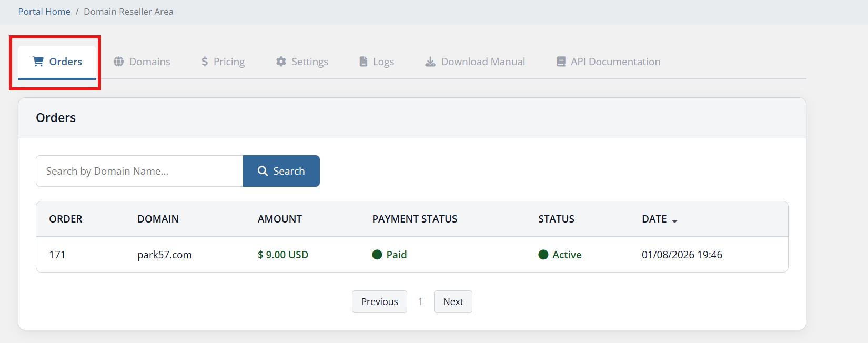The height and width of the screenshot is (343, 868).
Task: Select the park57.com domain entry
Action: (165, 255)
